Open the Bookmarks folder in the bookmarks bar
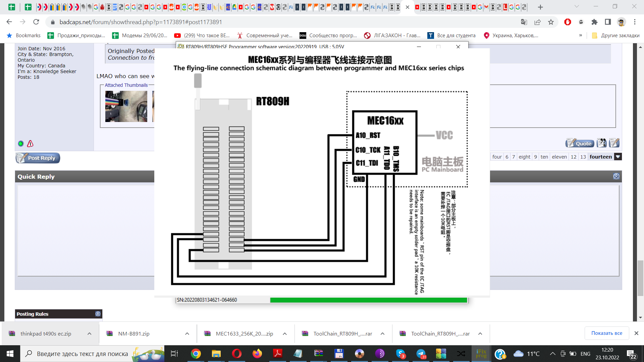Viewport: 644px width, 362px height. [x=23, y=36]
